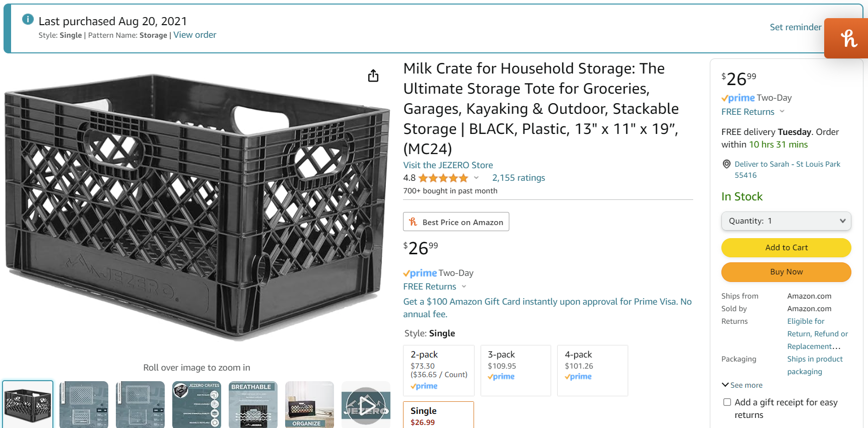The width and height of the screenshot is (868, 428).
Task: Select the 2-pack style option
Action: (x=439, y=370)
